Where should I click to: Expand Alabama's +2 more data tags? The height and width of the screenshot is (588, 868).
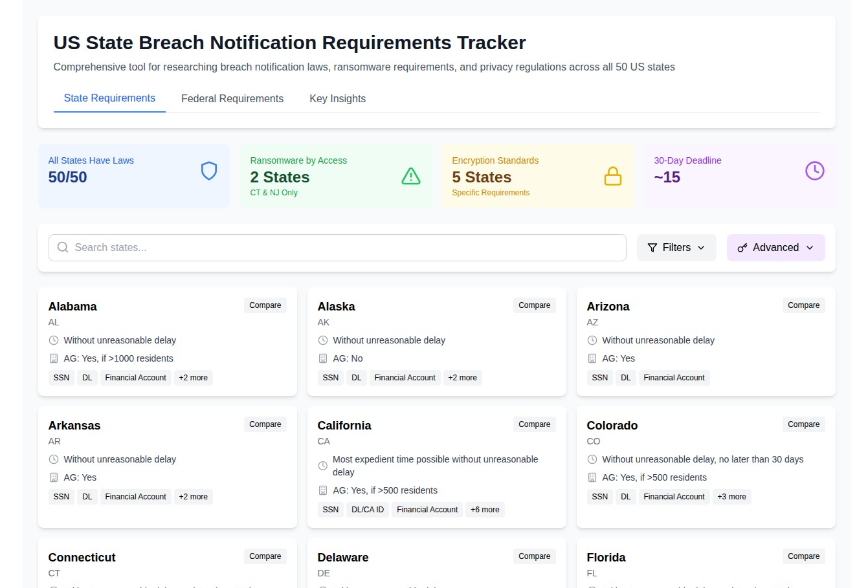(x=193, y=377)
